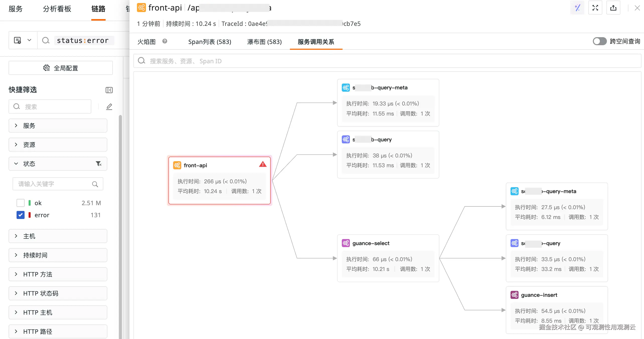This screenshot has width=644, height=339.
Task: Uncheck the error status checkbox
Action: (21, 215)
